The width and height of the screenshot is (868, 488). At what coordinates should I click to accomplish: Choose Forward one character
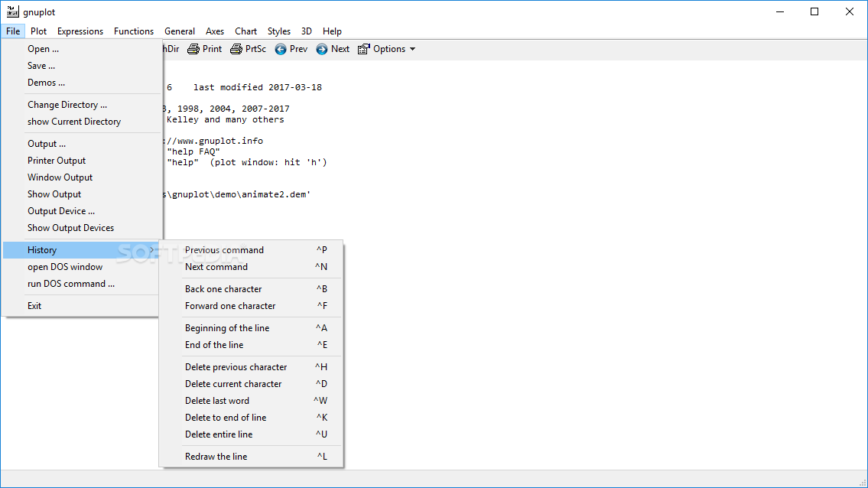(252, 306)
